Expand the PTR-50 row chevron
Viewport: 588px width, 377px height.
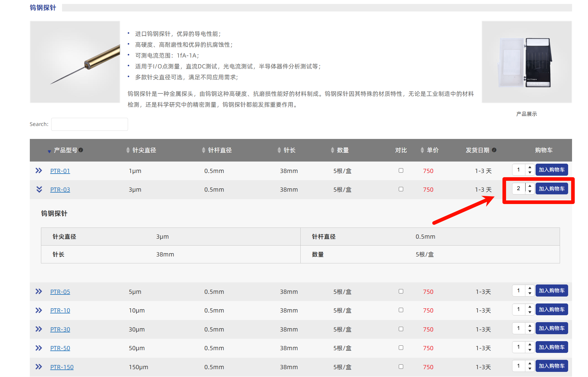tap(39, 348)
